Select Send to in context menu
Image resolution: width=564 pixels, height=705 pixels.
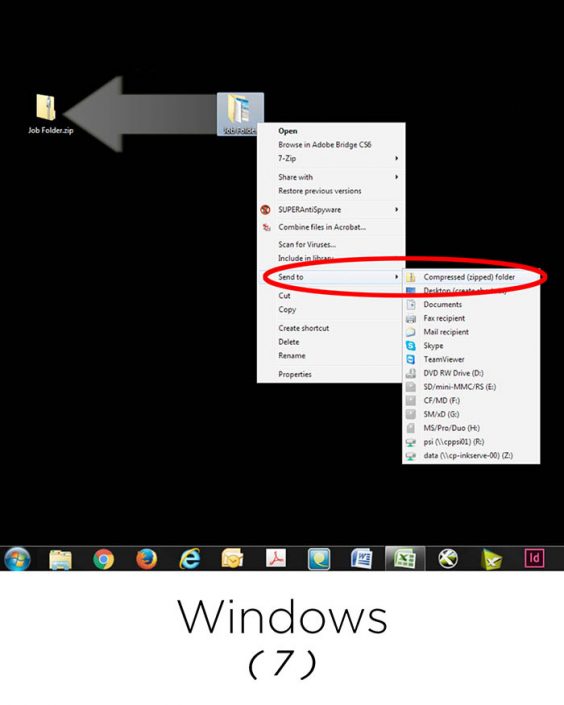(x=331, y=277)
